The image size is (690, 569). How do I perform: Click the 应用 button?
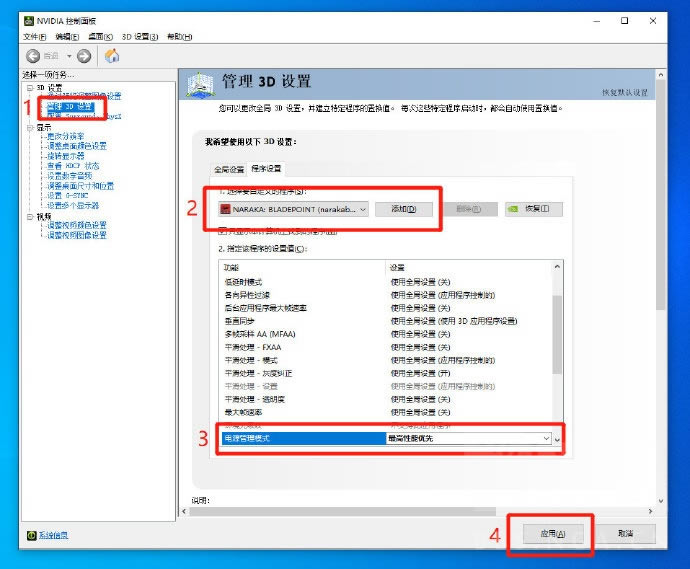click(x=552, y=534)
